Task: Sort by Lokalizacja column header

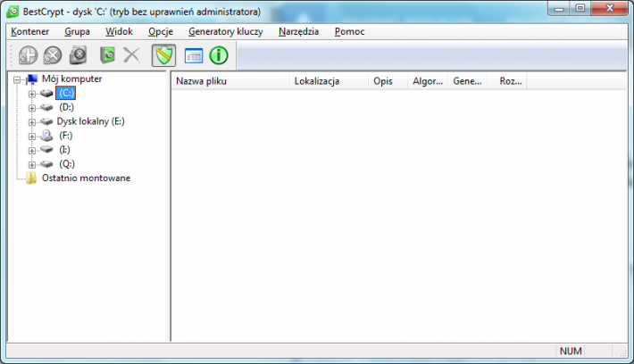Action: 329,81
